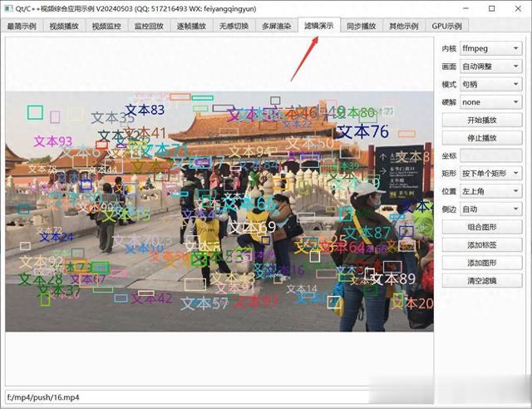Screen dimensions: 532x409
Task: Click the 添加标签 button
Action: point(482,245)
